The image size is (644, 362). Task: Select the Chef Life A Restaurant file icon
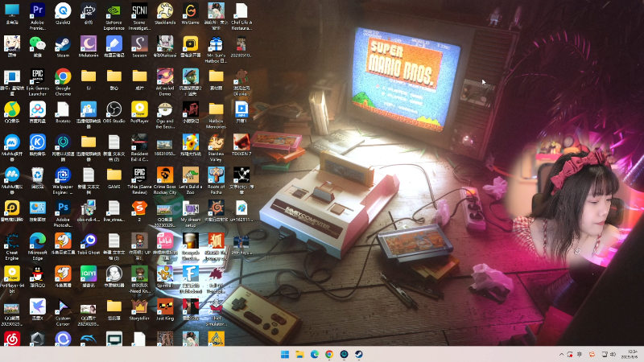(x=242, y=16)
